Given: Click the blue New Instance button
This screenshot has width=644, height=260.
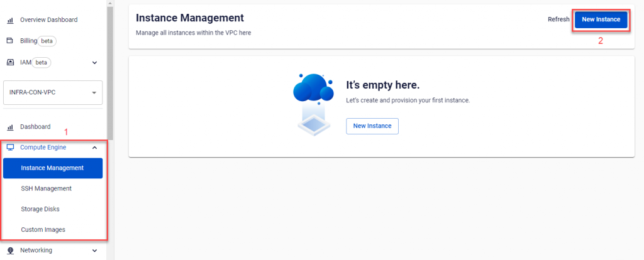Looking at the screenshot, I should point(601,19).
